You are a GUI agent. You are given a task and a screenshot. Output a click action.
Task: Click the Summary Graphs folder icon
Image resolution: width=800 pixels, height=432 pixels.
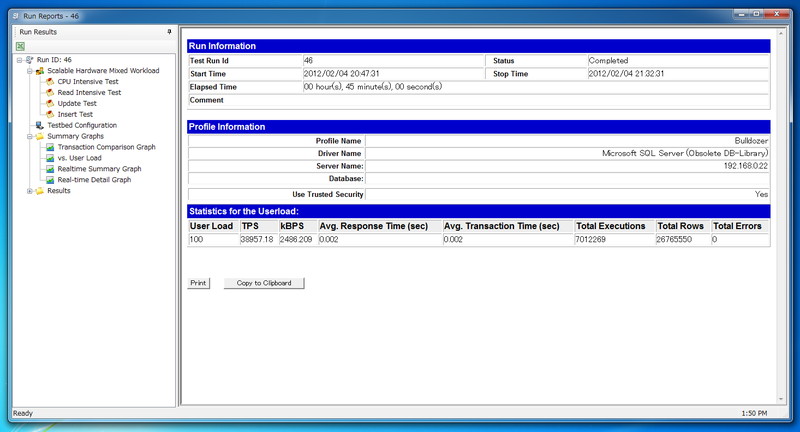pos(40,136)
